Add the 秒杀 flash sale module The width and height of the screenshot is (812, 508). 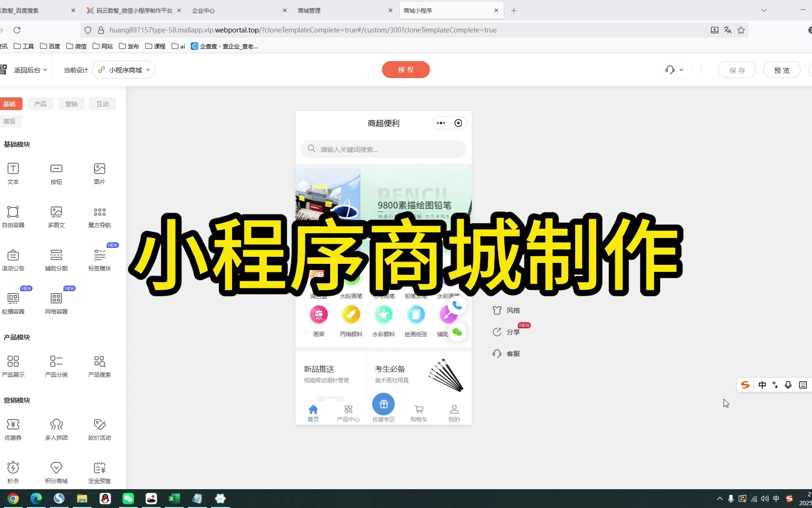[x=13, y=473]
